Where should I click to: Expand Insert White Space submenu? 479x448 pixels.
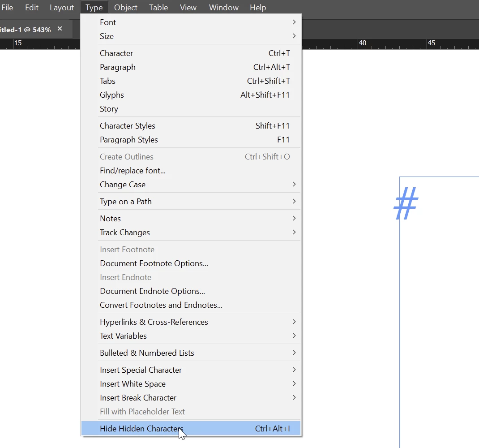191,384
